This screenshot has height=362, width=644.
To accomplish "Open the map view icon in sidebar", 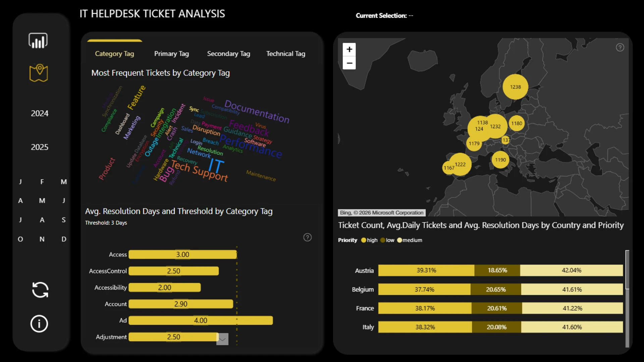I will [39, 73].
